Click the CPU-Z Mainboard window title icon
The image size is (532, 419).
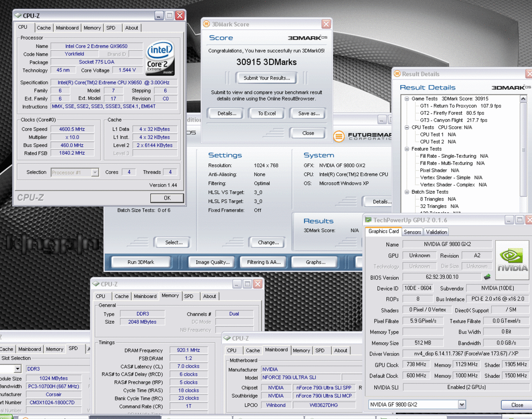coord(227,338)
